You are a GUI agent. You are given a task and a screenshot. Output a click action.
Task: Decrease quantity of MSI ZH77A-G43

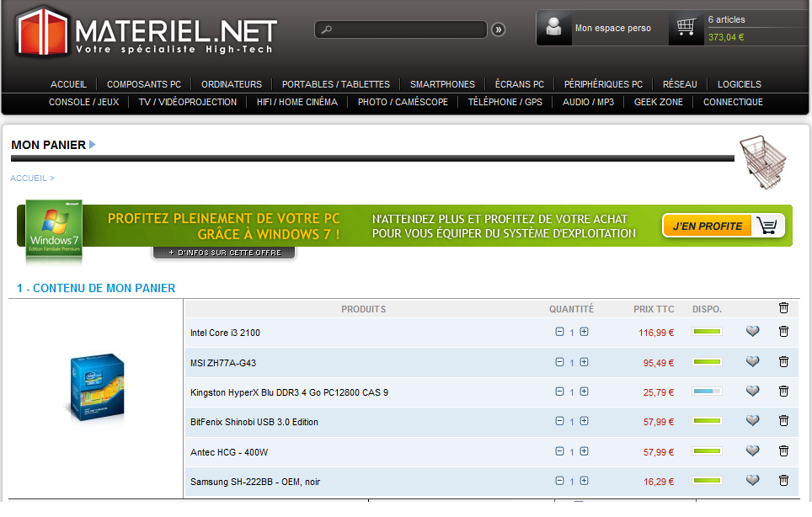pyautogui.click(x=559, y=362)
